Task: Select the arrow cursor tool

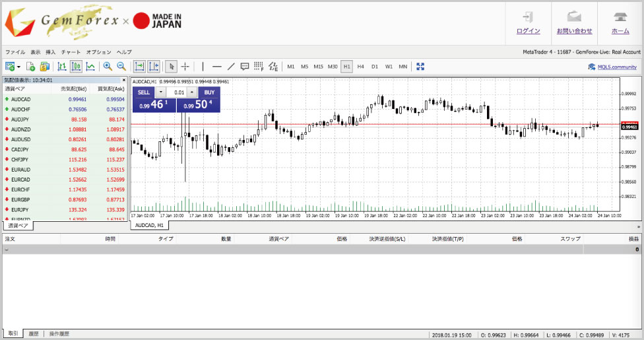Action: tap(172, 66)
